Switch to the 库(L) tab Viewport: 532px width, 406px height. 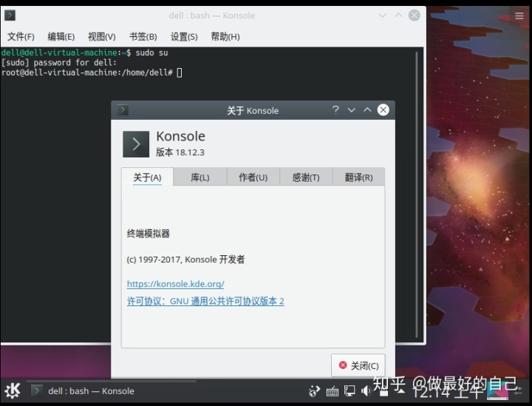(x=199, y=177)
